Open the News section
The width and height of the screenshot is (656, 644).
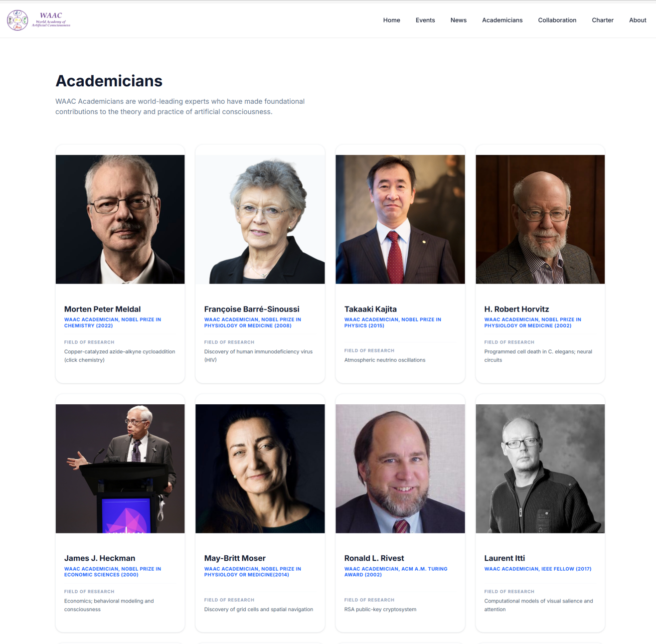pyautogui.click(x=458, y=20)
